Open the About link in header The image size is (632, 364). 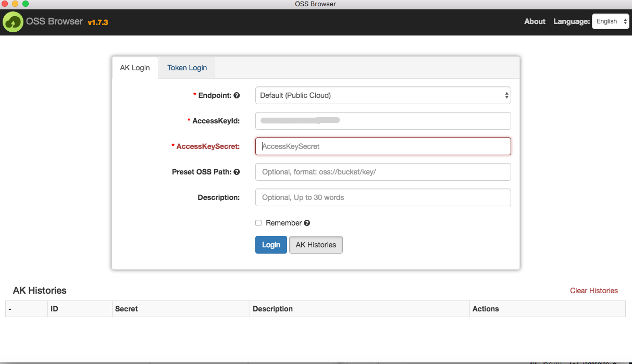pyautogui.click(x=535, y=21)
